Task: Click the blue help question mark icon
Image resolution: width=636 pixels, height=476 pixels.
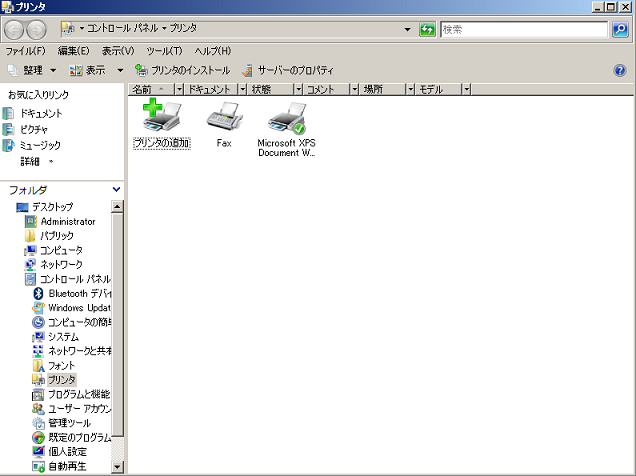Action: (619, 70)
